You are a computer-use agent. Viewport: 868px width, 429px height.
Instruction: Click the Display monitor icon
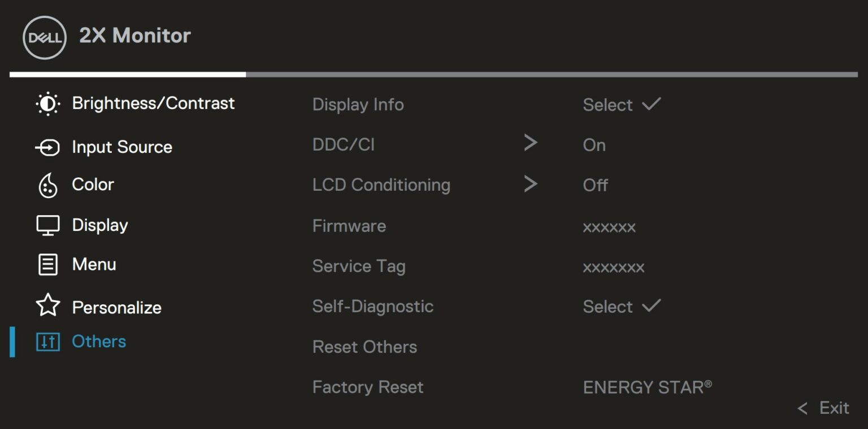coord(47,224)
